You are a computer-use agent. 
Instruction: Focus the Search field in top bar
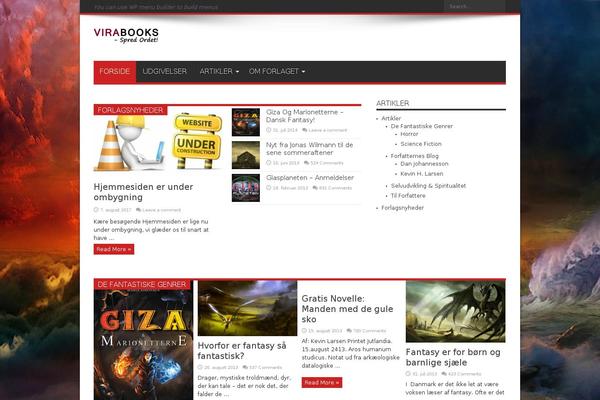pos(474,7)
